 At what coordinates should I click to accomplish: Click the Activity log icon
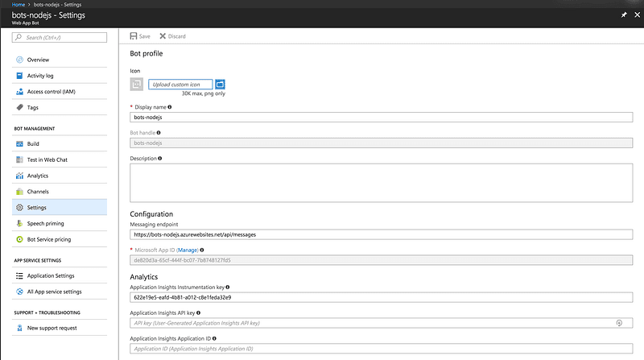19,76
